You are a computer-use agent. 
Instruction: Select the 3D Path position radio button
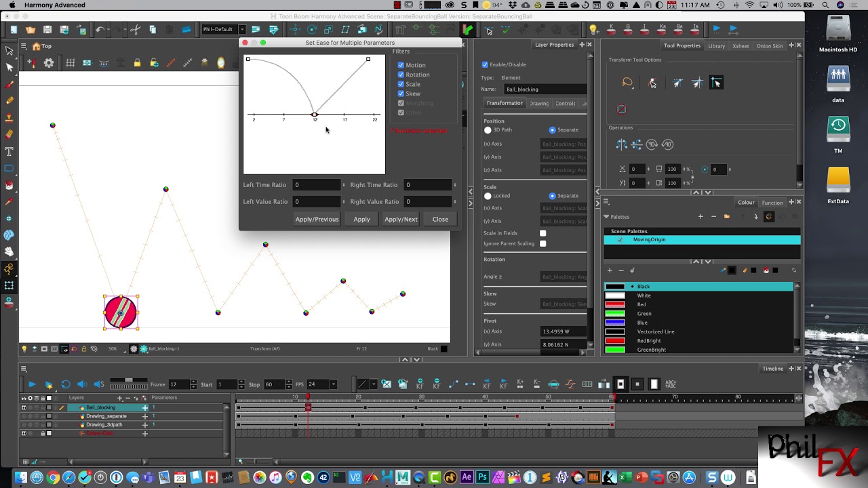pyautogui.click(x=488, y=130)
